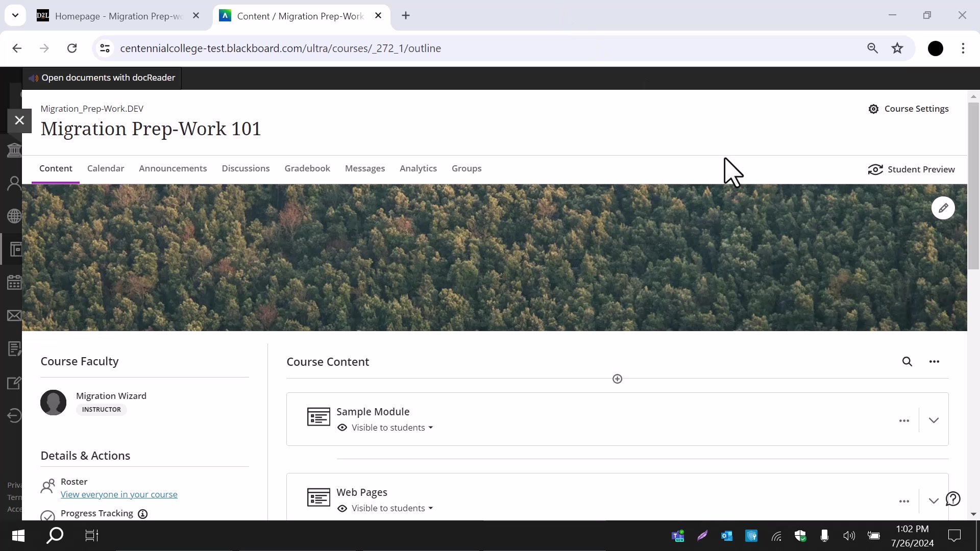Open Sample Module options ellipsis
Screen dimensions: 980x551
coord(904,421)
